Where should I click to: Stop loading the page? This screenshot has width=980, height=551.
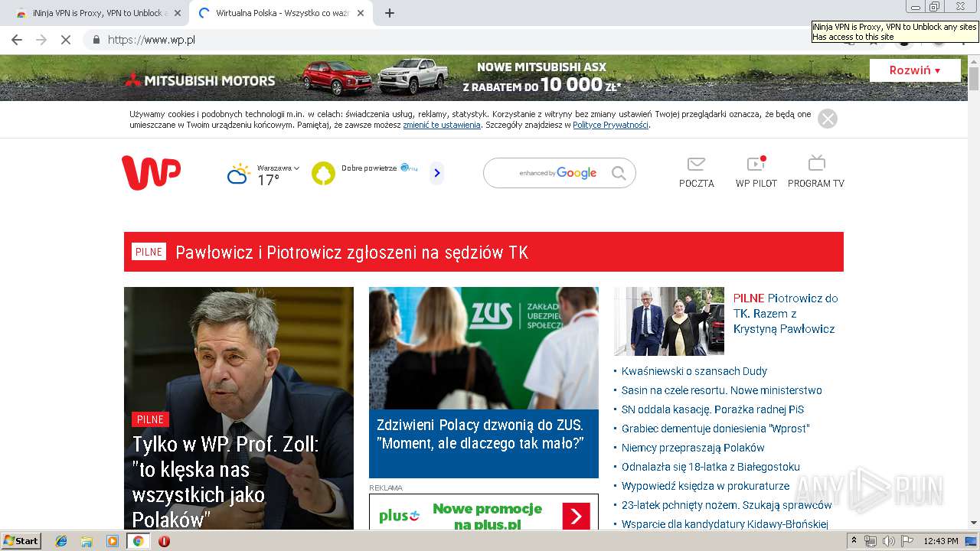[x=66, y=39]
